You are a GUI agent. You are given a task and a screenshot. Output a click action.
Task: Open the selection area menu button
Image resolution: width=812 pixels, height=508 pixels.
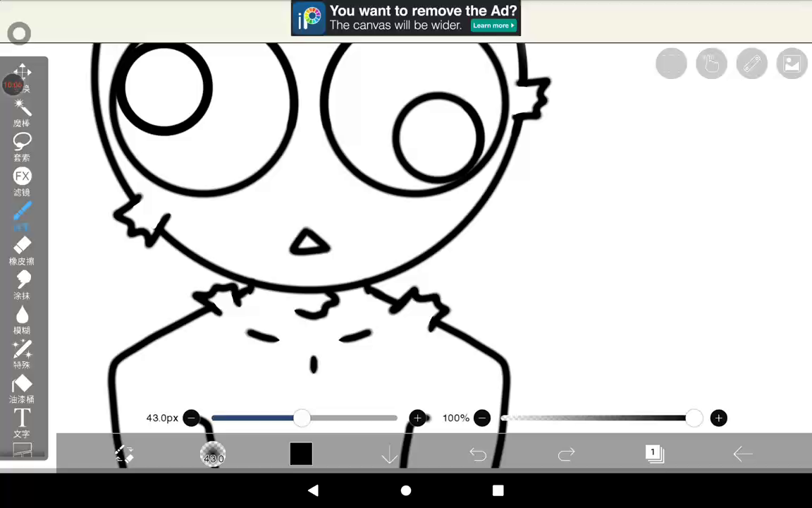[x=671, y=64]
